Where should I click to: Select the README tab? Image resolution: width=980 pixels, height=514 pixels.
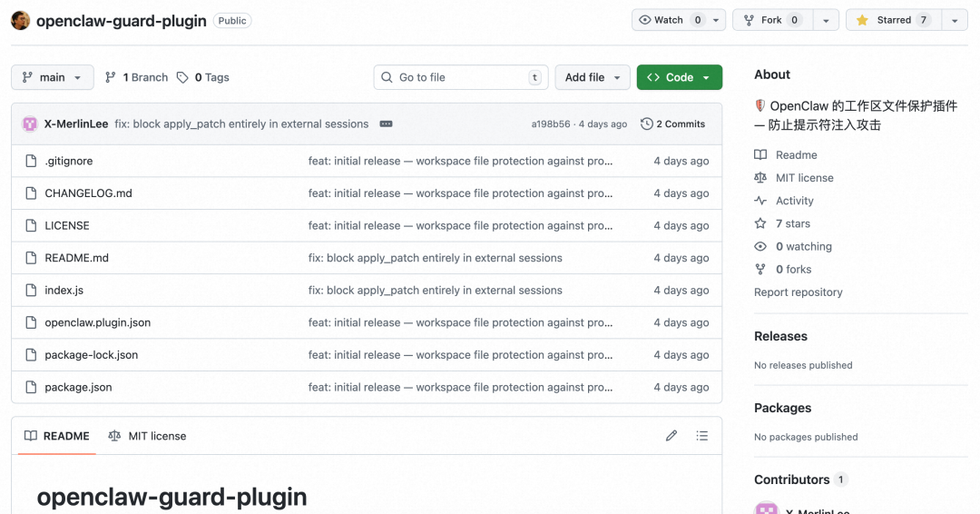pyautogui.click(x=57, y=436)
